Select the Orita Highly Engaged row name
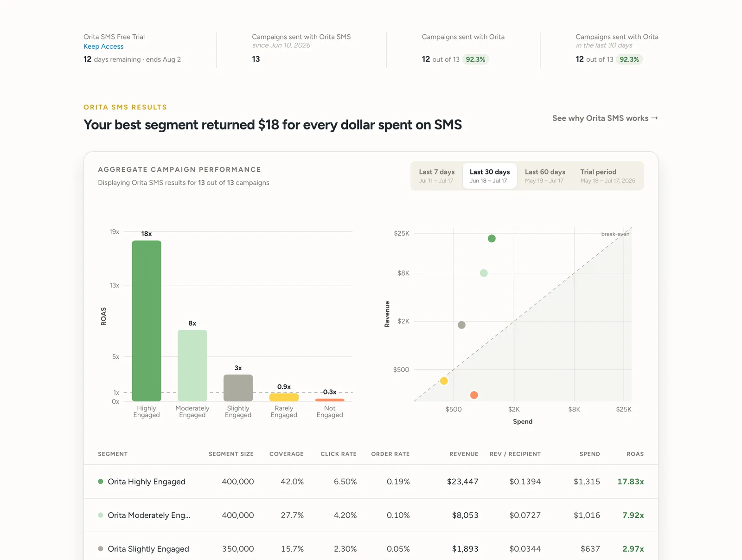 tap(147, 482)
